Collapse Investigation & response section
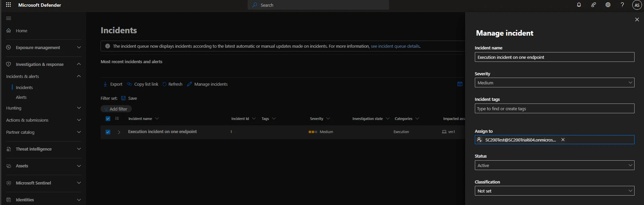 point(79,64)
